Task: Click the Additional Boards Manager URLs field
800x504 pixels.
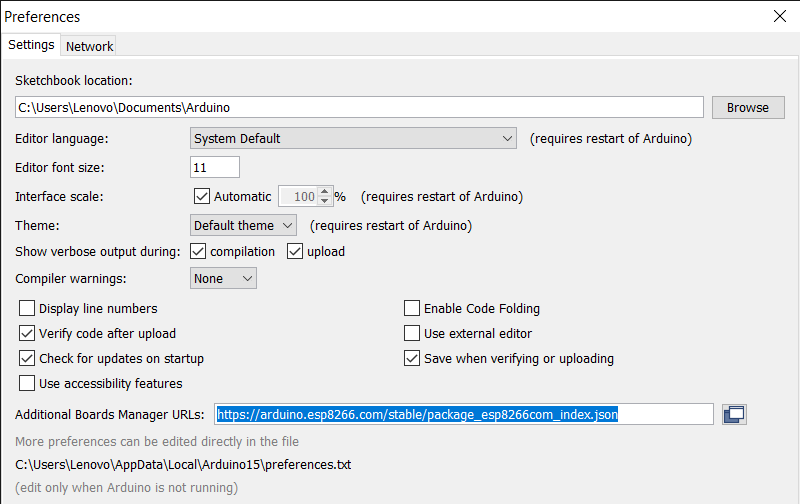Action: pos(464,414)
